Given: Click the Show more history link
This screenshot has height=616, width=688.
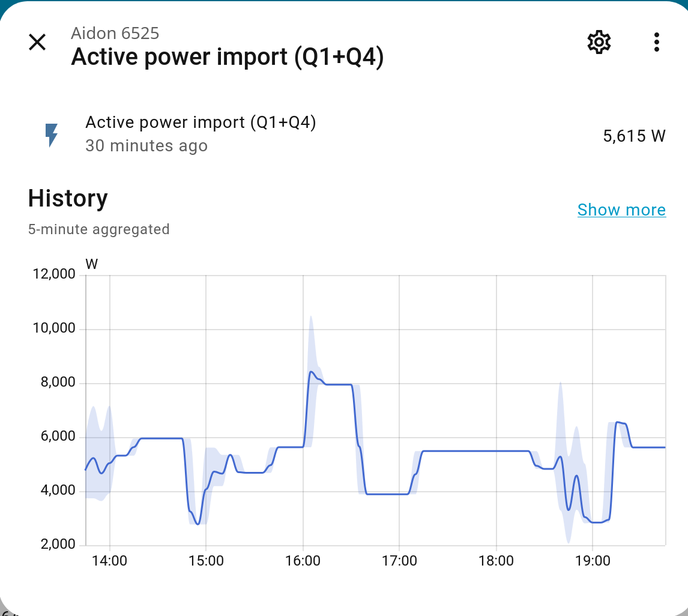Looking at the screenshot, I should pos(621,210).
